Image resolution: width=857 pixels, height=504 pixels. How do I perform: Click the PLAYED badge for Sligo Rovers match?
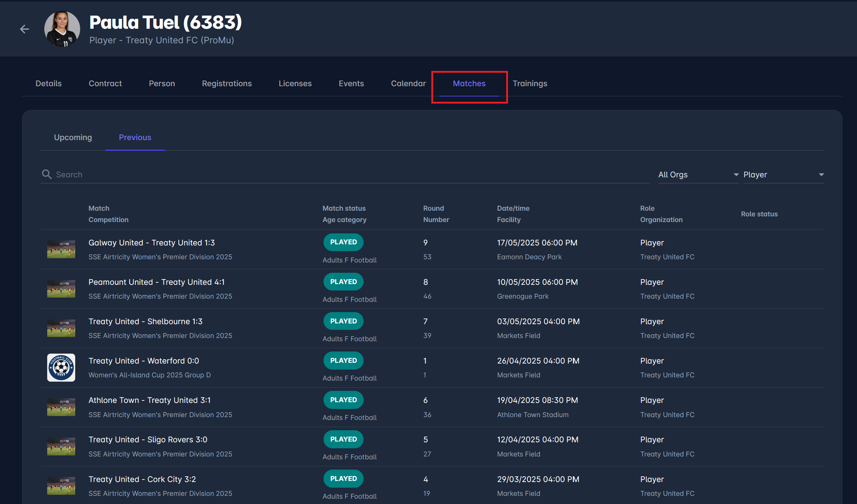click(x=343, y=439)
